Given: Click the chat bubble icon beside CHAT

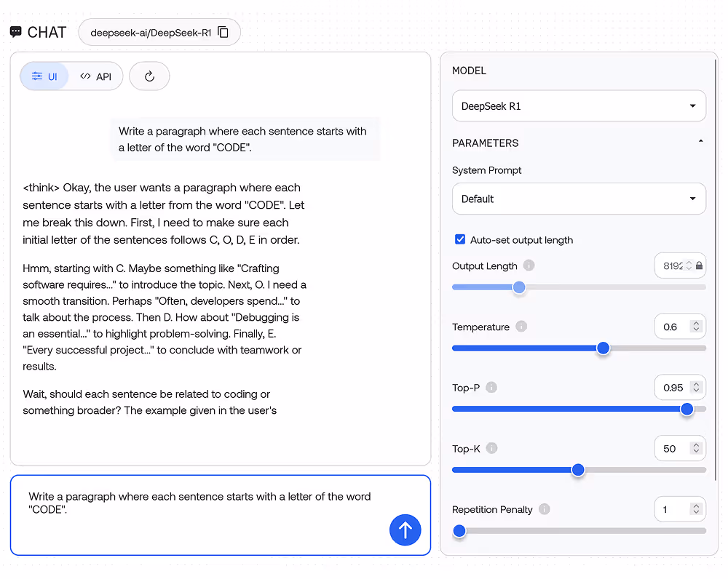Looking at the screenshot, I should [x=16, y=32].
